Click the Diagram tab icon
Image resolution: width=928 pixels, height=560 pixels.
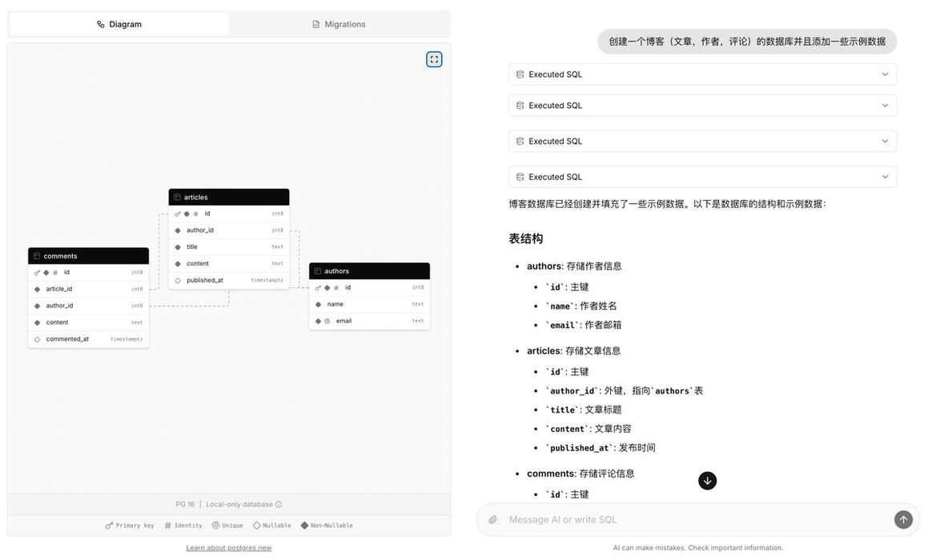[101, 24]
